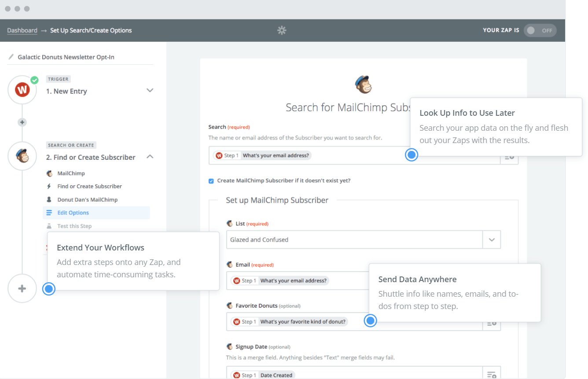
Task: Click Set Up Search/Create Options breadcrumb text
Action: (x=91, y=30)
